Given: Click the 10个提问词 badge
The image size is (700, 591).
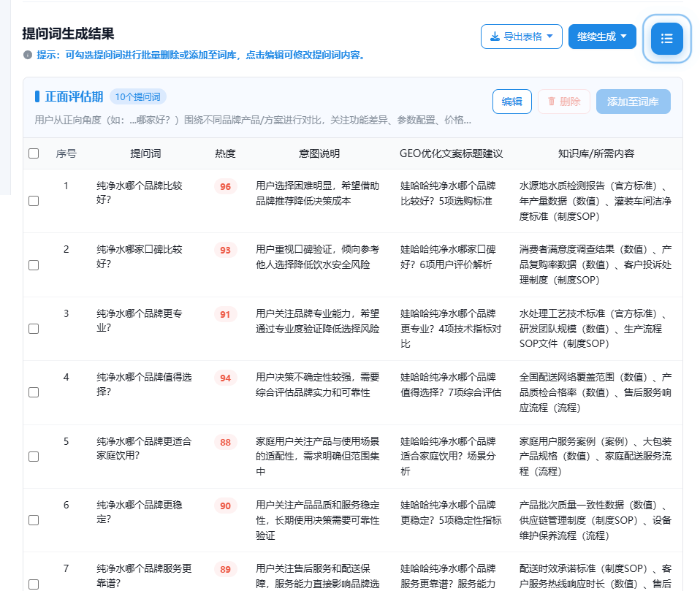Looking at the screenshot, I should (x=138, y=97).
